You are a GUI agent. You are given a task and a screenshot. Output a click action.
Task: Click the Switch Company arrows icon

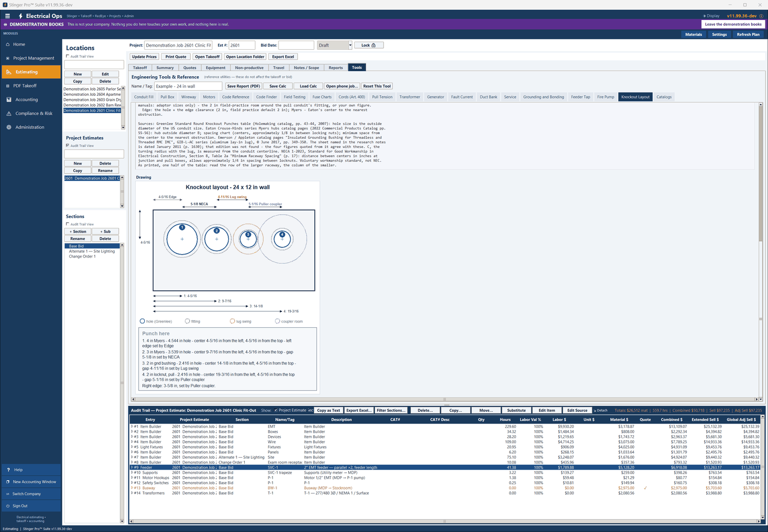click(x=8, y=494)
